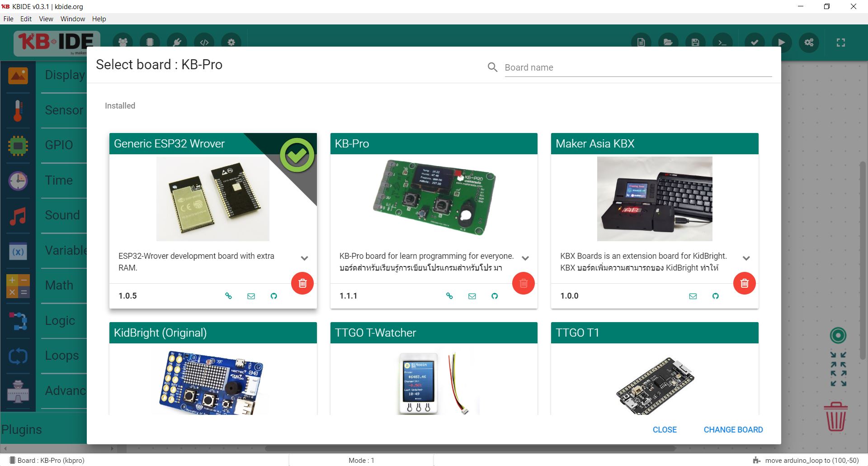Expand the KB-Pro board description

pos(525,259)
